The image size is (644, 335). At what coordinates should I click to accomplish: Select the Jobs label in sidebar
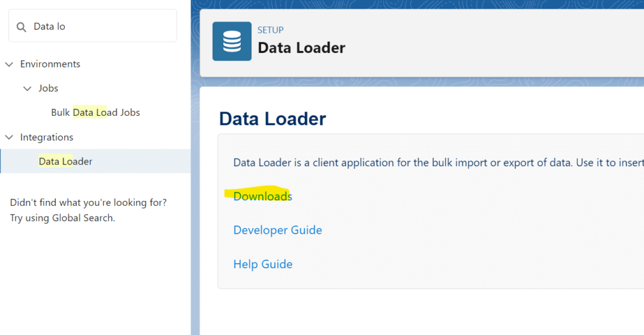(48, 89)
